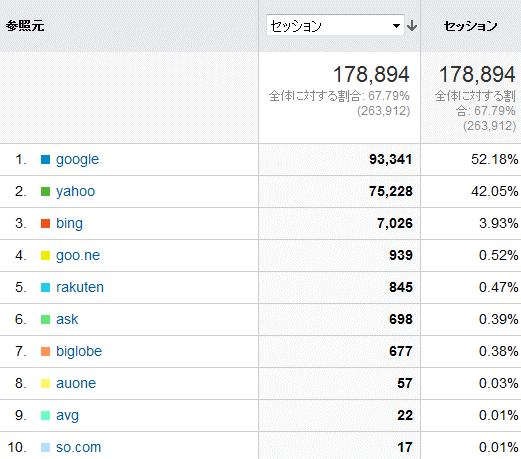Select the auone session count 57
521x459 pixels.
[x=405, y=383]
